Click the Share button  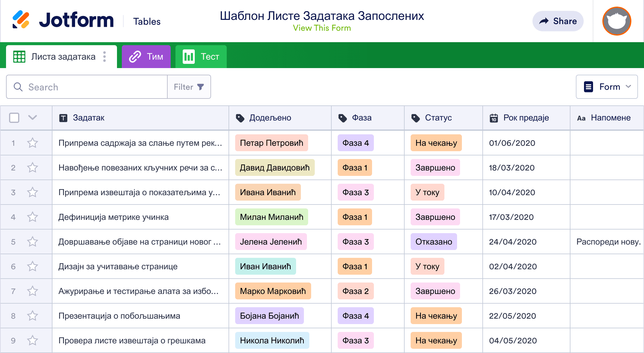coord(558,21)
